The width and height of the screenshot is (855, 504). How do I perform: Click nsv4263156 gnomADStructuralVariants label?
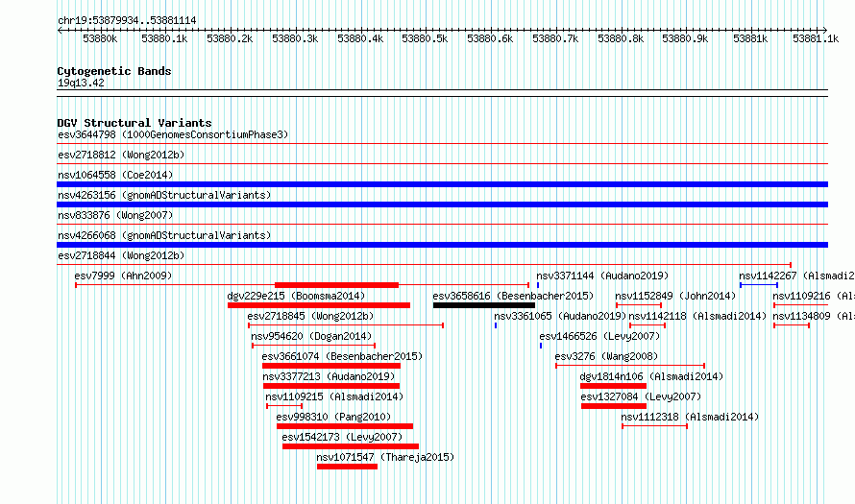[x=164, y=195]
